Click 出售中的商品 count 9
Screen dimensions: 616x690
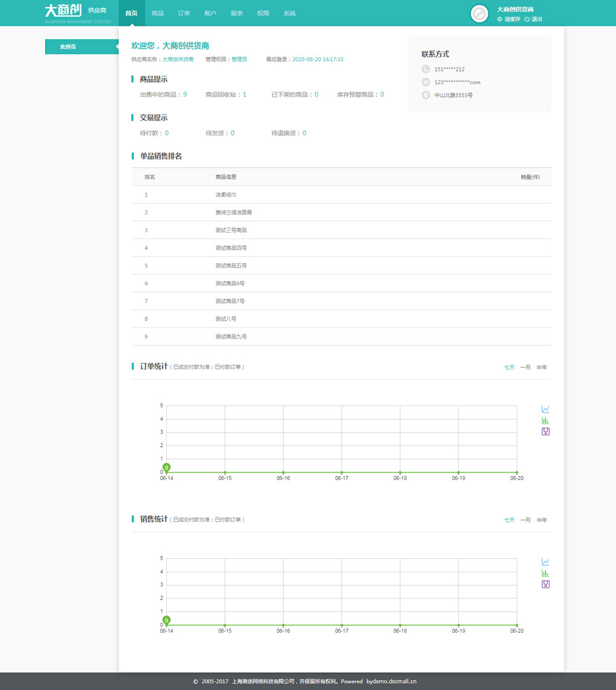coord(185,95)
